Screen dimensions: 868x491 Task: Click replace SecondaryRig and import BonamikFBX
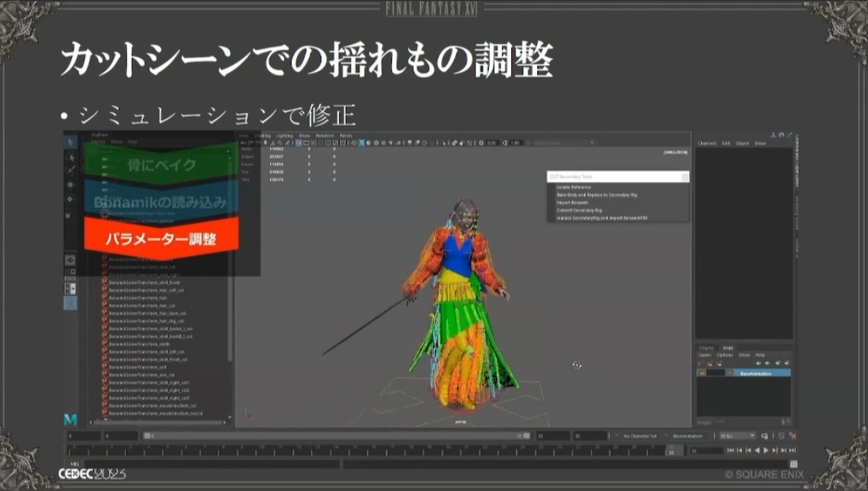point(602,218)
